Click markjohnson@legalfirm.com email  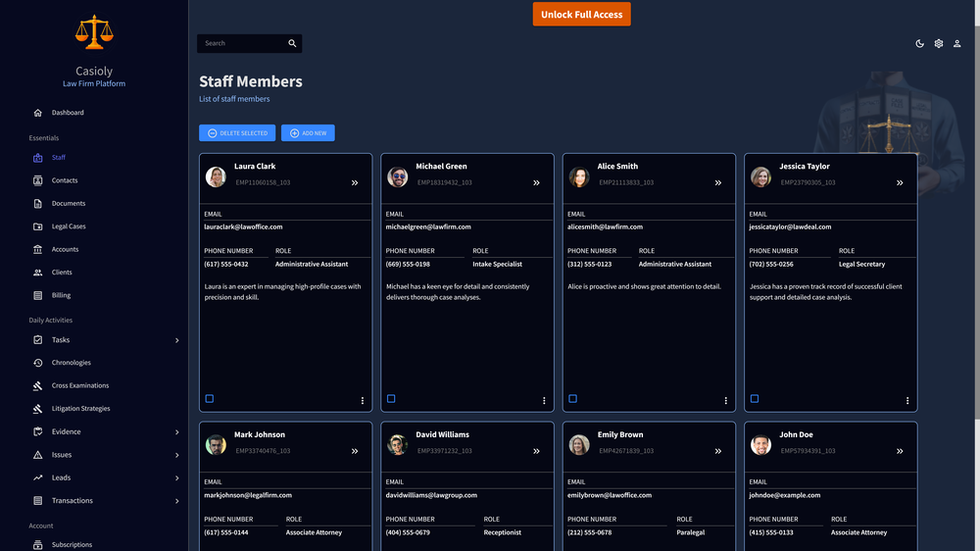tap(248, 495)
